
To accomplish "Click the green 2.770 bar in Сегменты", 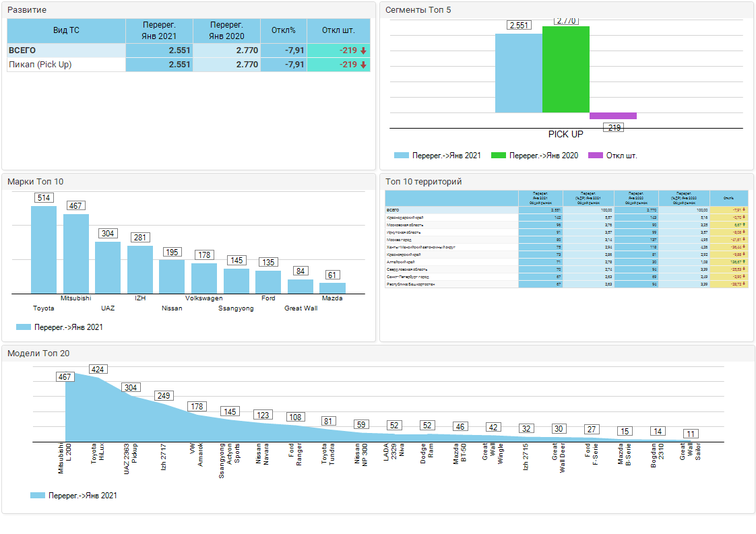I will (x=565, y=69).
